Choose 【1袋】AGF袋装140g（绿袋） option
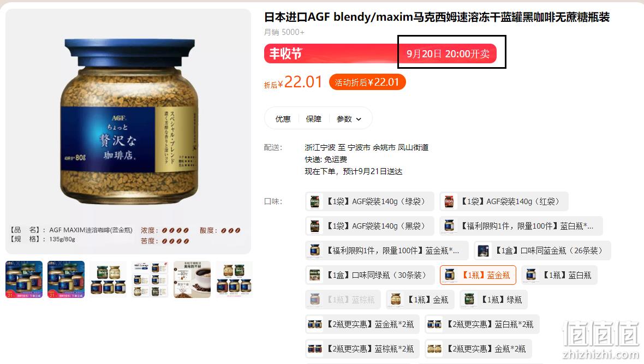Viewport: 644px width, 364px height. pyautogui.click(x=369, y=201)
